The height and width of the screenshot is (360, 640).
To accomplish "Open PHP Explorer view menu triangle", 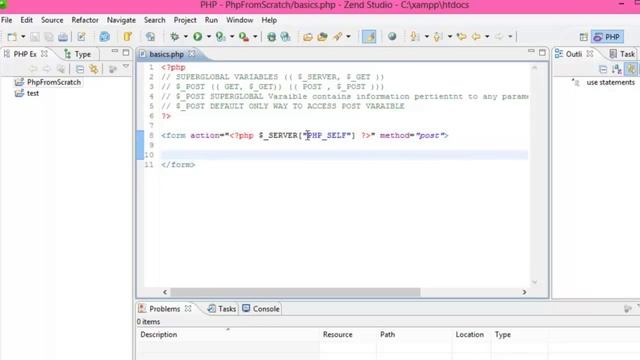I will click(126, 66).
